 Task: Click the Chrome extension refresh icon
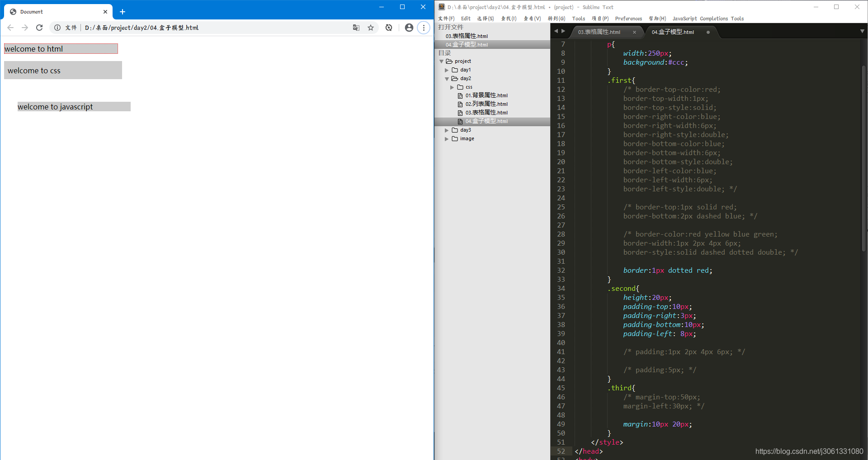389,28
